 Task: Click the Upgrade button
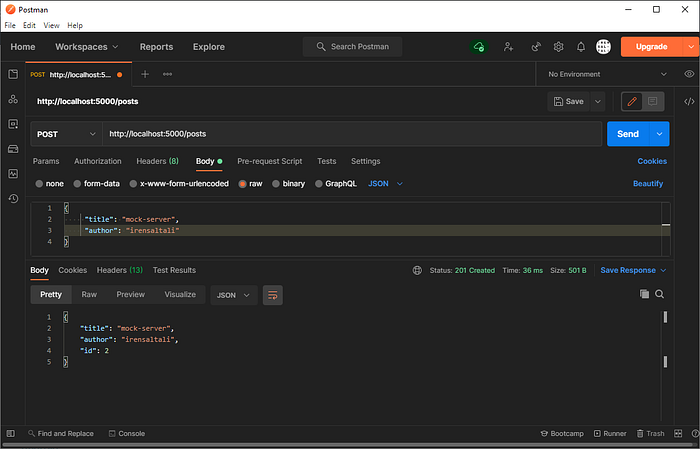point(651,46)
